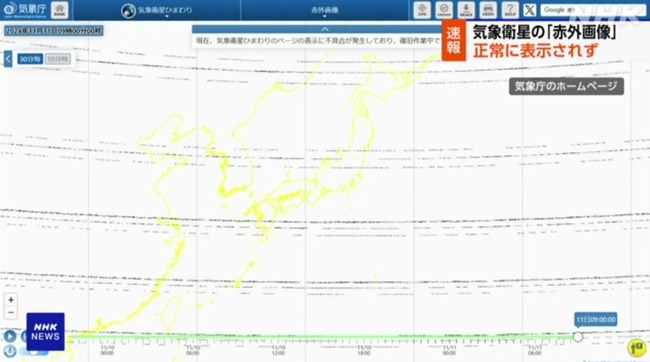Viewport: 650px width, 362px height.
Task: Click the Google custom search field
Action: (593, 10)
